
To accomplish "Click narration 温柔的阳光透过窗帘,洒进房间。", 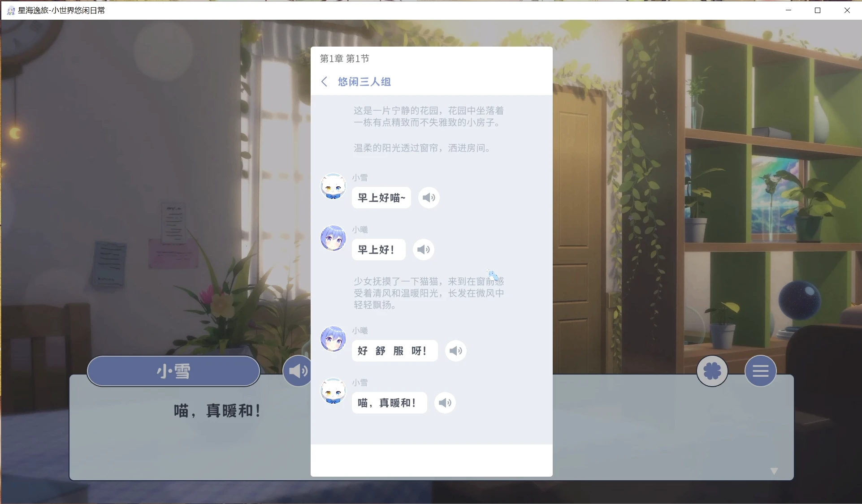I will 424,148.
